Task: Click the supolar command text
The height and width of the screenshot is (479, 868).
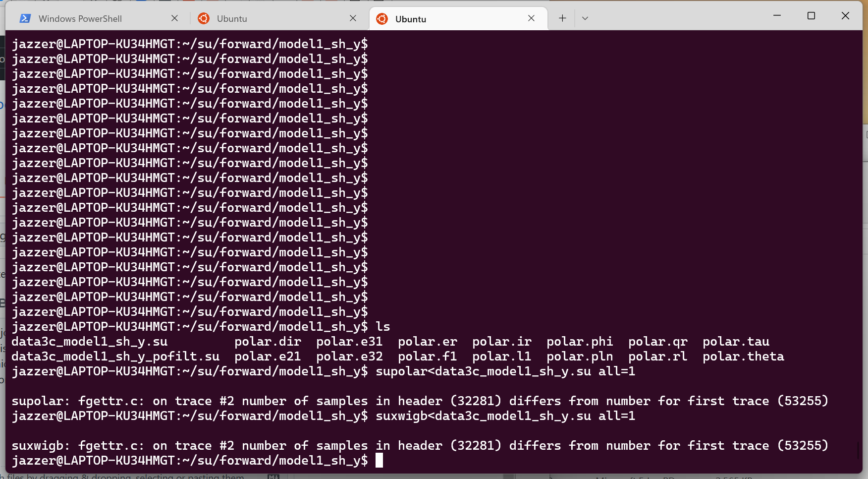Action: (x=505, y=371)
